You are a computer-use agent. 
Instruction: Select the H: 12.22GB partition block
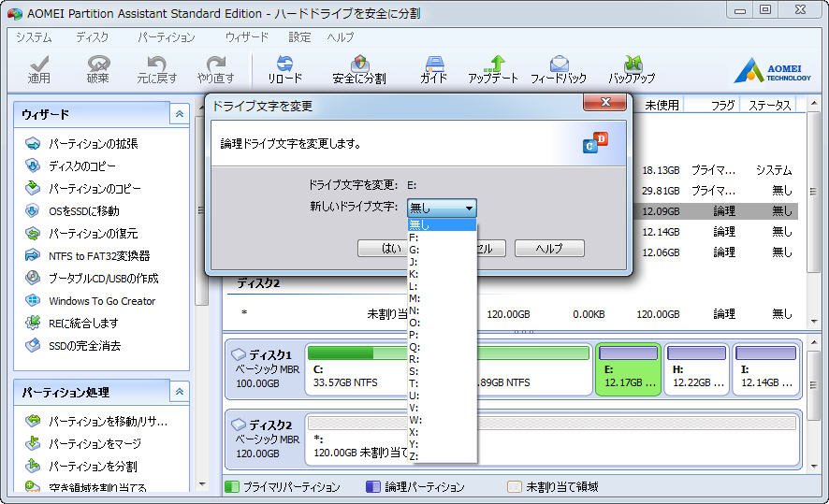point(697,369)
